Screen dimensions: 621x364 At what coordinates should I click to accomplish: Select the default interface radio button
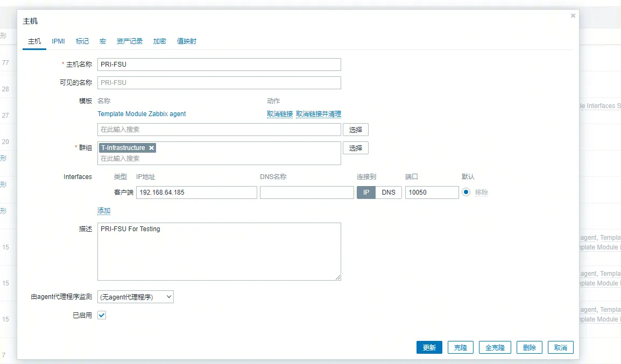click(x=466, y=192)
